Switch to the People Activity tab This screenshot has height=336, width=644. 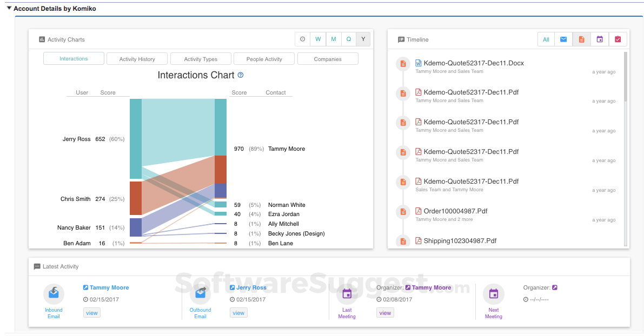[x=264, y=59]
